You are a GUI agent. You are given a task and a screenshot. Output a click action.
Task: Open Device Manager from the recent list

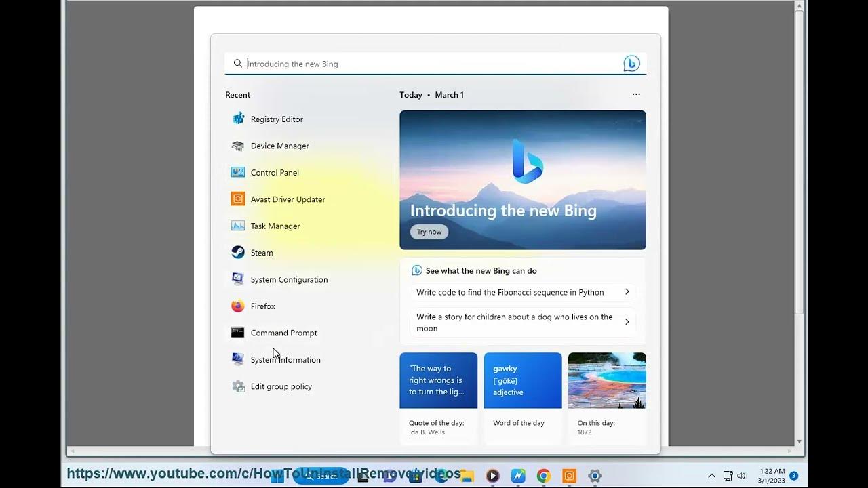point(270,146)
